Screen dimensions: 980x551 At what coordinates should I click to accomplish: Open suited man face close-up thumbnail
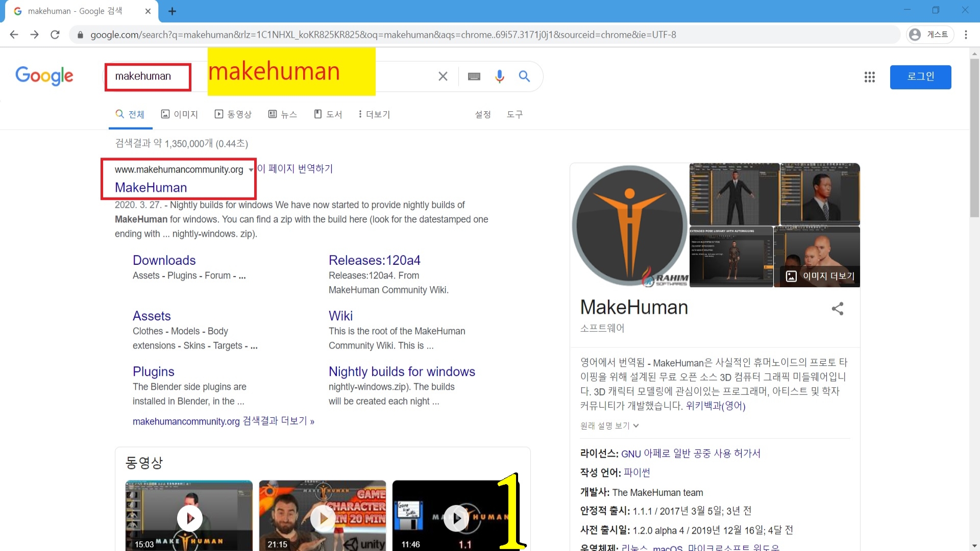coord(820,194)
